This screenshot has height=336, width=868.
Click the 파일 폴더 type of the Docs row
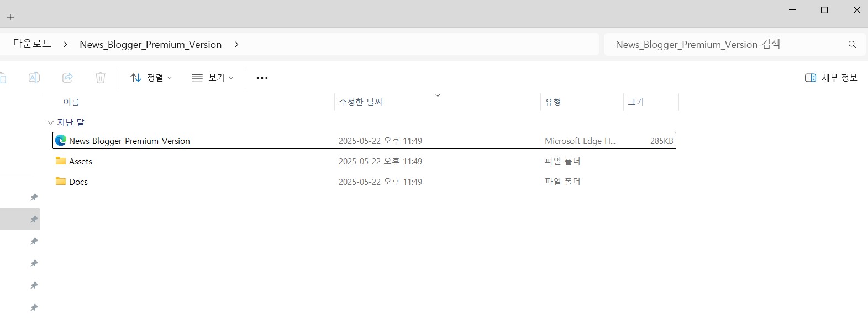(562, 182)
